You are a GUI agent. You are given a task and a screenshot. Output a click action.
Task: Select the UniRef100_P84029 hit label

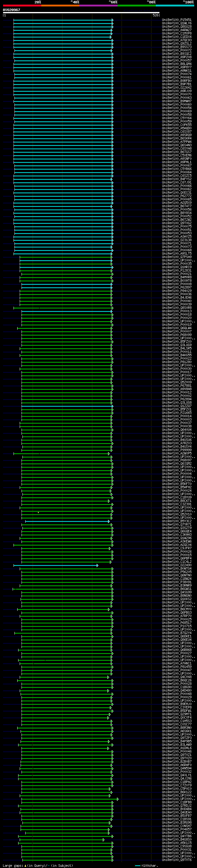(x=177, y=291)
